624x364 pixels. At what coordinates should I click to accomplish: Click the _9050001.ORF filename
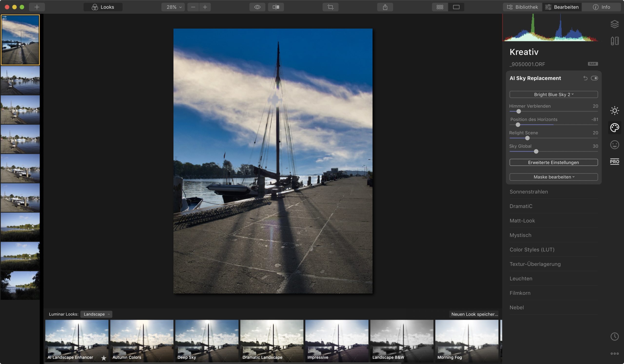click(x=527, y=64)
